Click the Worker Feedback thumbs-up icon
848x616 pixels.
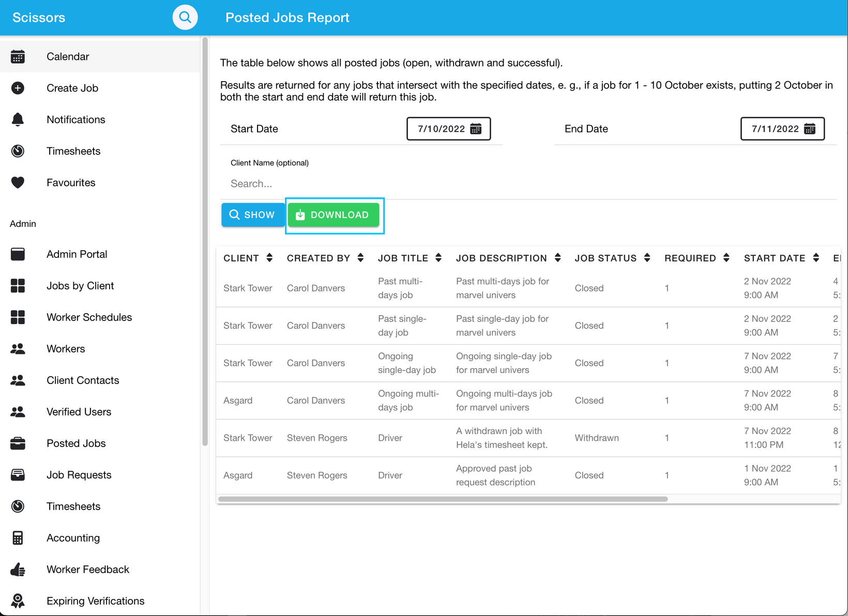[18, 569]
